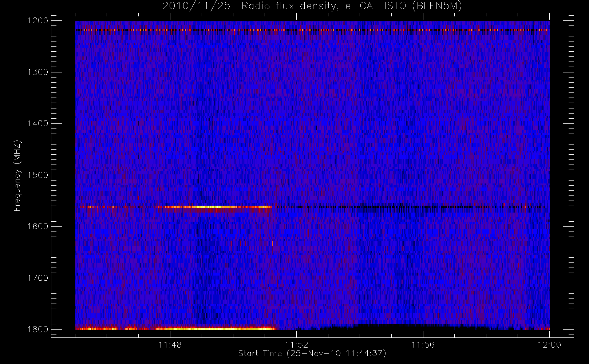The height and width of the screenshot is (364, 589).
Task: Select the 1700 frequency axis label
Action: click(38, 278)
